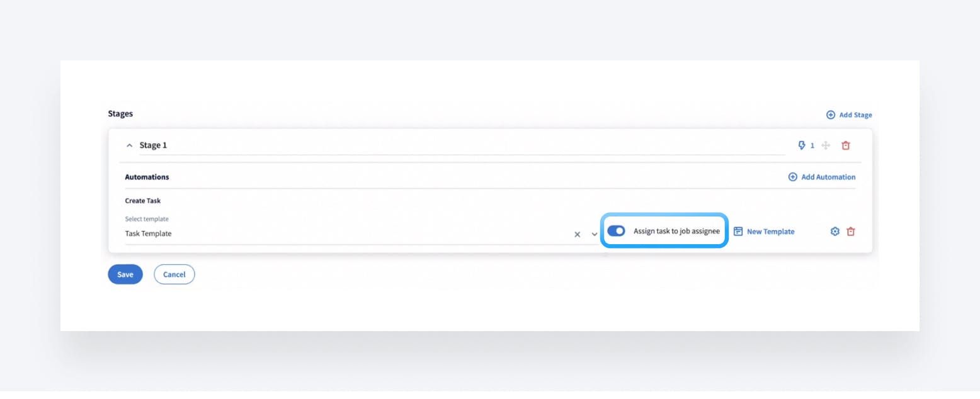Click the plus icon beside Add Stage
980x399 pixels.
click(x=830, y=115)
